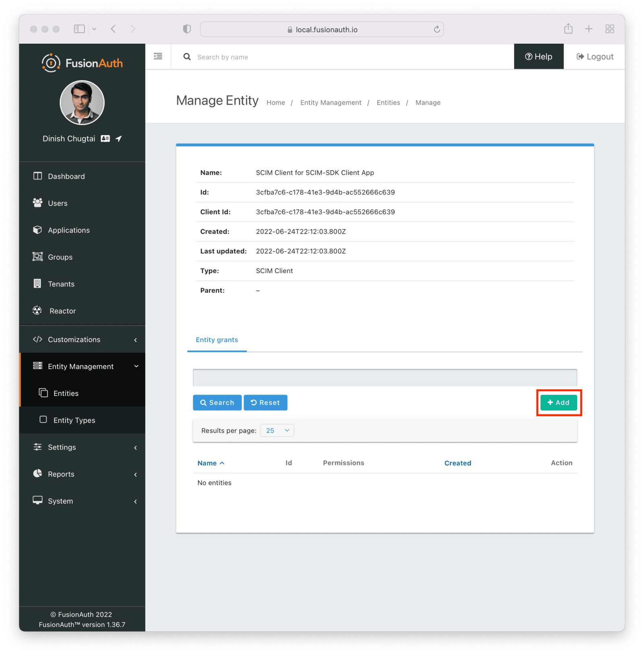Click the entity grants search field
The width and height of the screenshot is (644, 655).
pyautogui.click(x=384, y=378)
